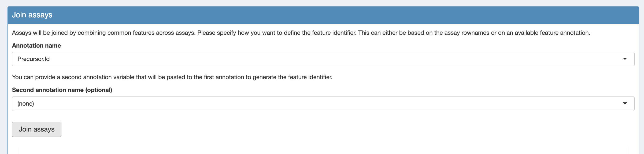644x154 pixels.
Task: Click the blue Join assays panel header
Action: click(323, 15)
